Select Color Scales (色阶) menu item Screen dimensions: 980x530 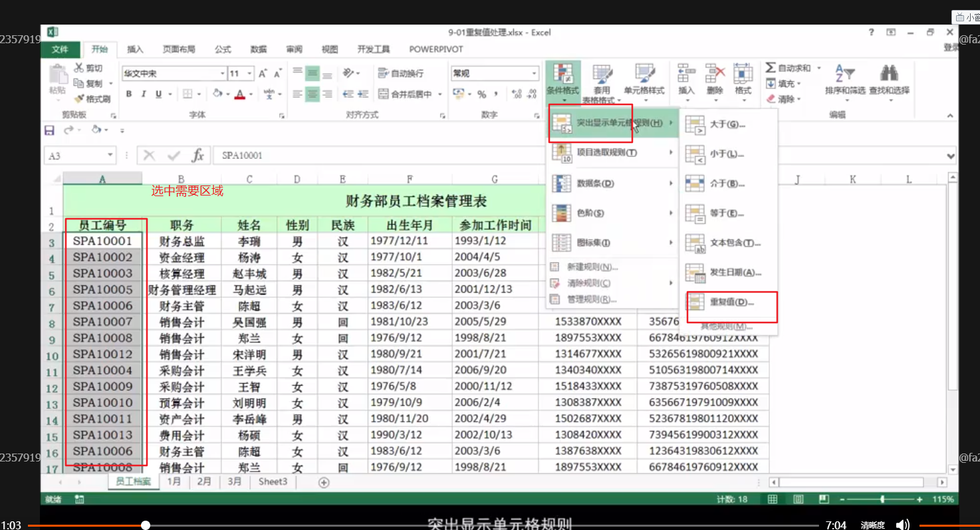612,213
